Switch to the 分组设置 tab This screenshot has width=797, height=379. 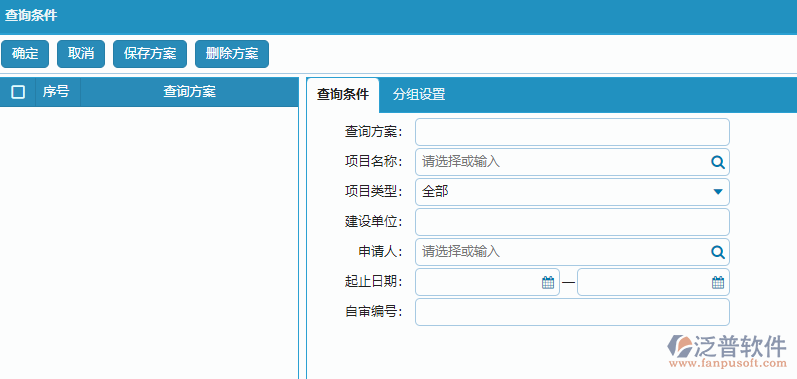point(419,94)
